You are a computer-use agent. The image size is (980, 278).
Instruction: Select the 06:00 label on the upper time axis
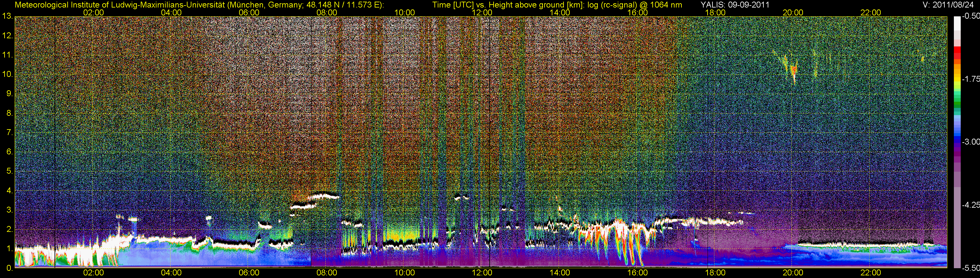point(249,12)
